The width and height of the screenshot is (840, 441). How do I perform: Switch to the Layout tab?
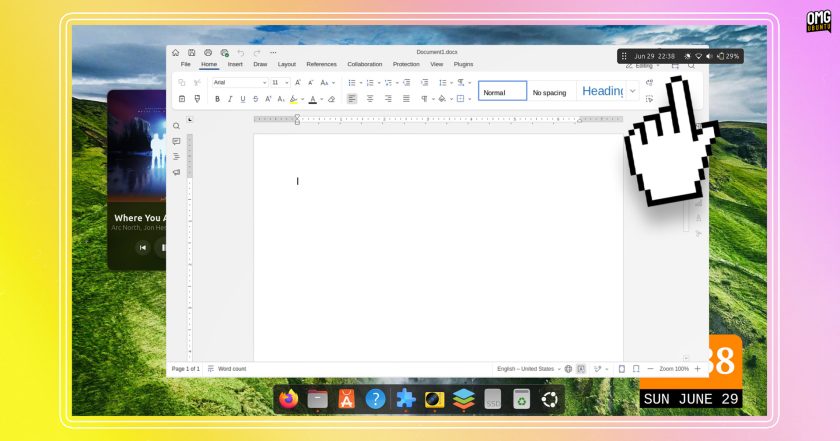point(287,64)
